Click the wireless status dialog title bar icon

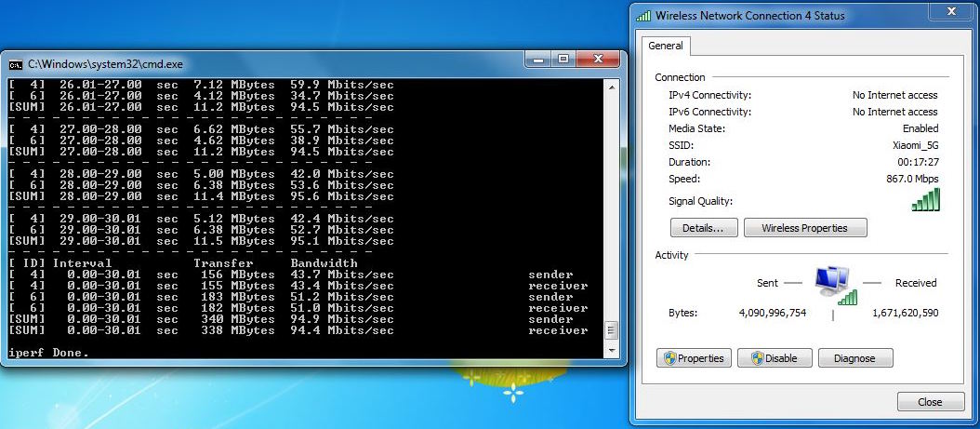point(643,16)
